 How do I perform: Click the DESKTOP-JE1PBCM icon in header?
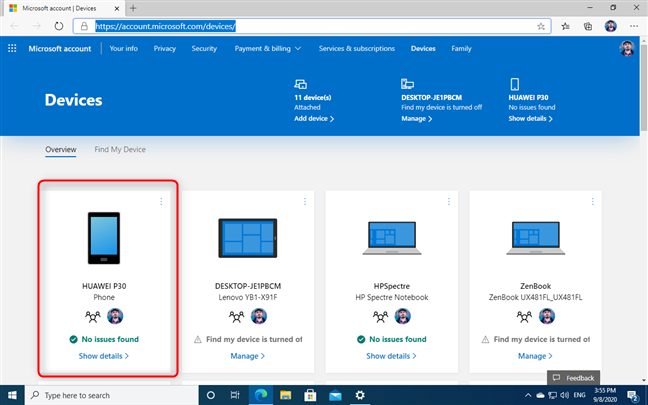click(407, 84)
